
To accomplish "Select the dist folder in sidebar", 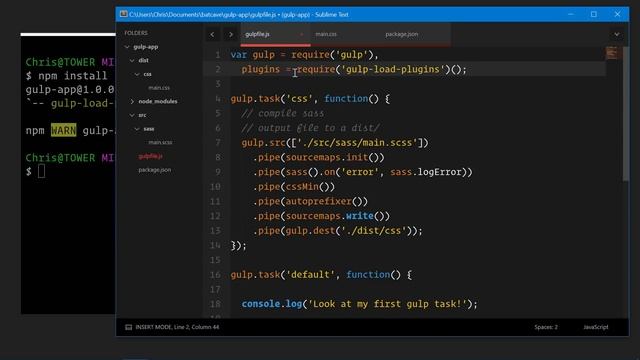I will (143, 60).
